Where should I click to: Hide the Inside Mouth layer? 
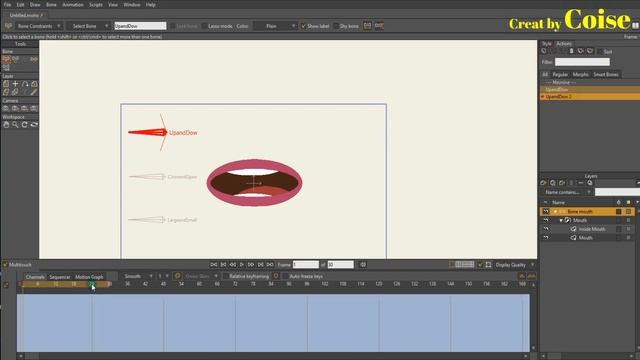(546, 229)
